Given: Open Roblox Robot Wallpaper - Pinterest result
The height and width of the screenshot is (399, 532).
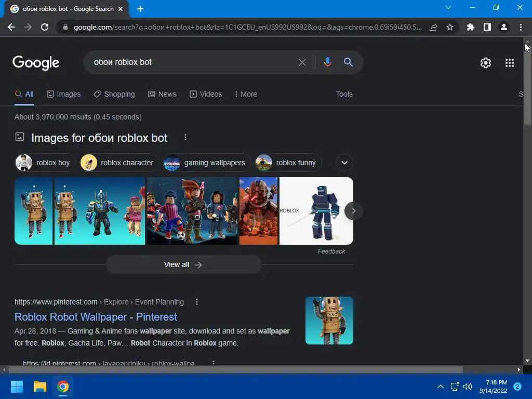Looking at the screenshot, I should (96, 317).
